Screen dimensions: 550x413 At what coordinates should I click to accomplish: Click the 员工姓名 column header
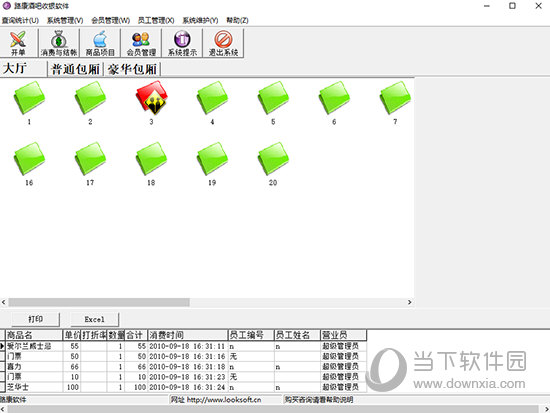pos(297,335)
